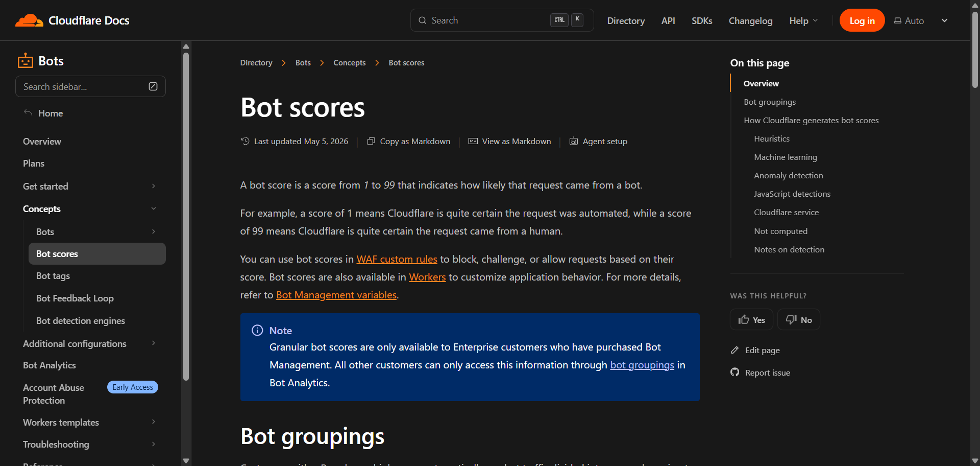Open the Auto theme selector dropdown
This screenshot has height=466, width=980.
click(921, 20)
